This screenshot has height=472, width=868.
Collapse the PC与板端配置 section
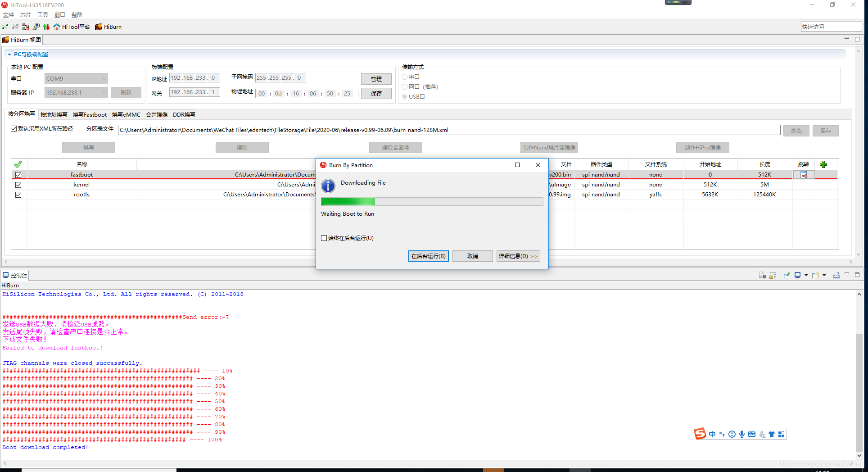9,54
